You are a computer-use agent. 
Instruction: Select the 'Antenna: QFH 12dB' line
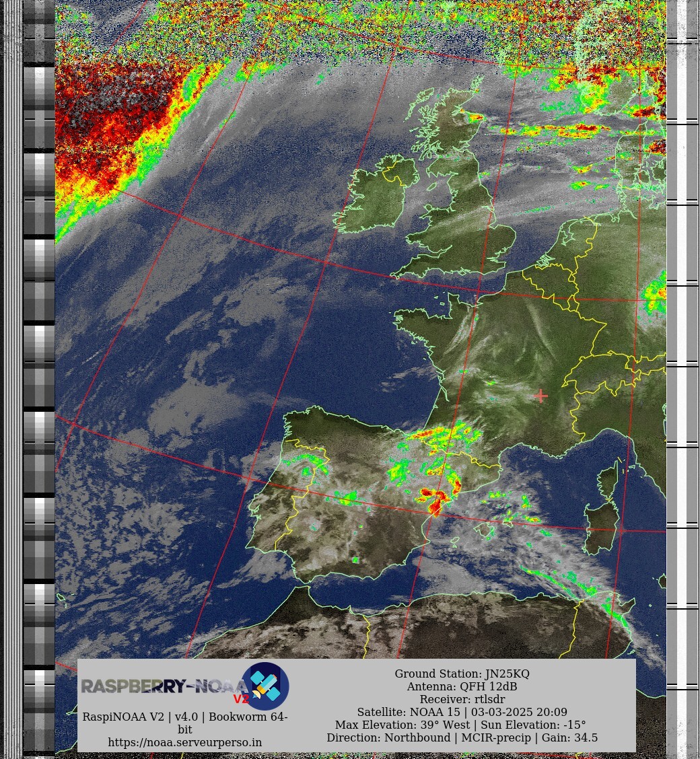point(462,686)
